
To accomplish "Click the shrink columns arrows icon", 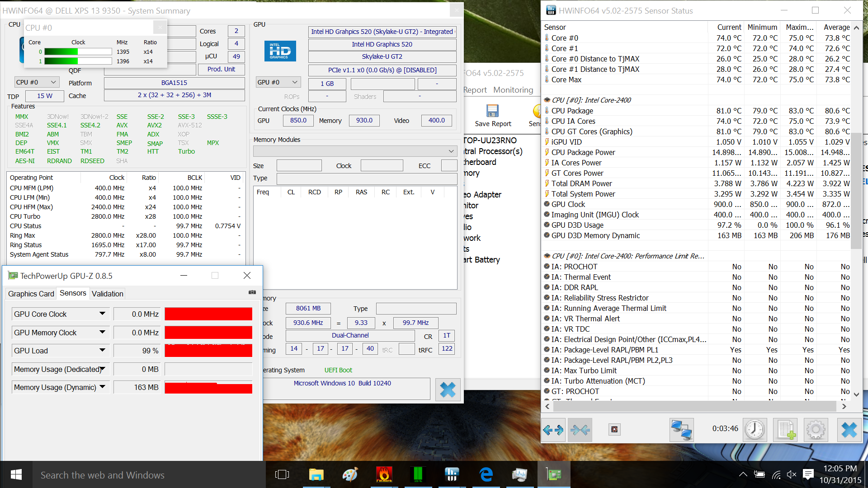I will (x=580, y=430).
